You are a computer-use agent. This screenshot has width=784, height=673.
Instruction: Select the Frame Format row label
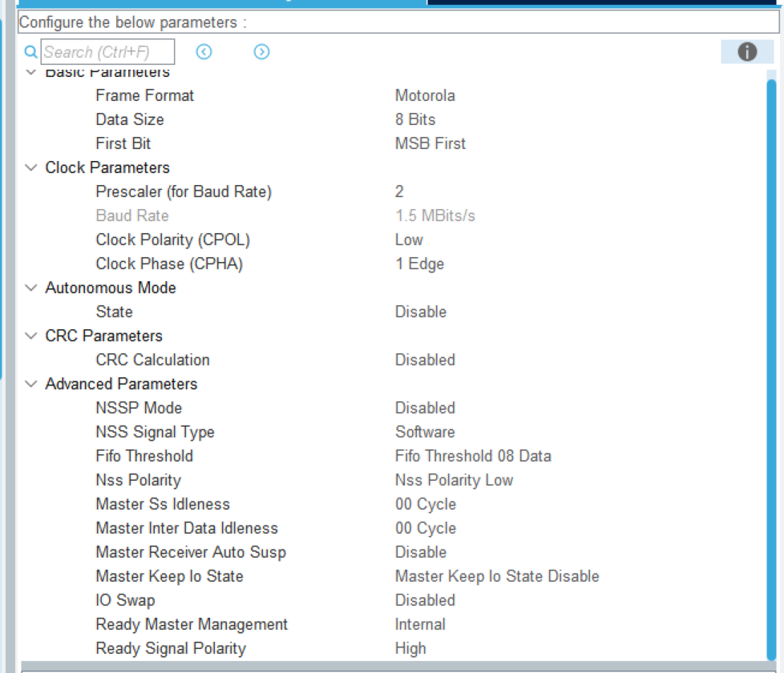[144, 95]
